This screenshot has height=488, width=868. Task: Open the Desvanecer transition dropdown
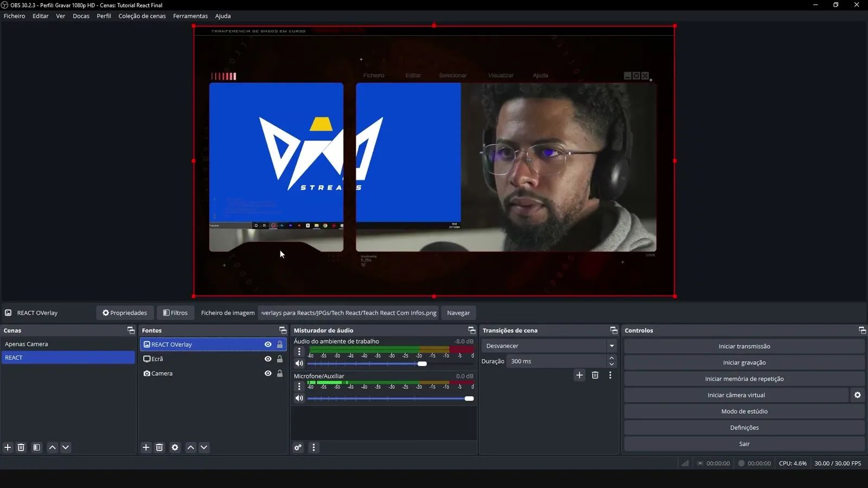point(549,346)
